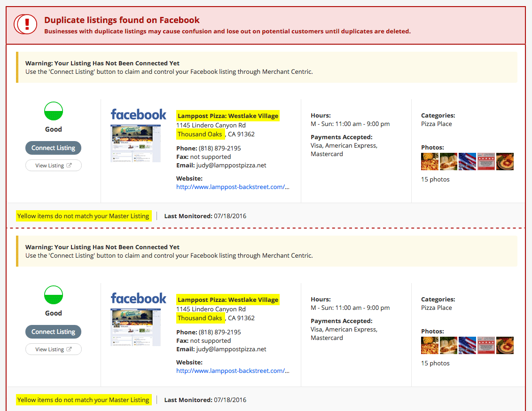Open the first lamppost-backstreet.com website link
The width and height of the screenshot is (532, 411).
(233, 187)
